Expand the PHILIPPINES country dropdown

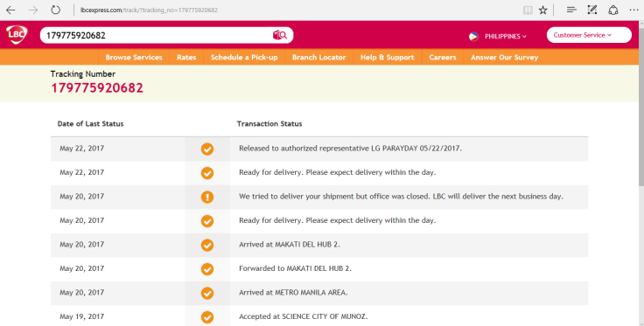tap(506, 36)
